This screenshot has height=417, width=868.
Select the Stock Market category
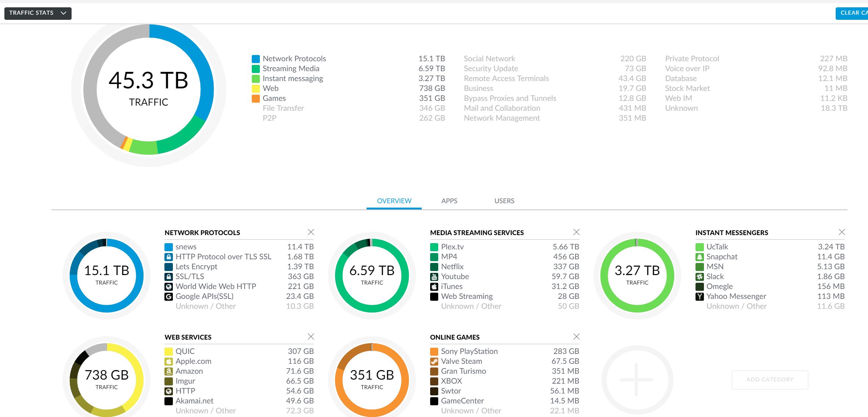(x=756, y=88)
